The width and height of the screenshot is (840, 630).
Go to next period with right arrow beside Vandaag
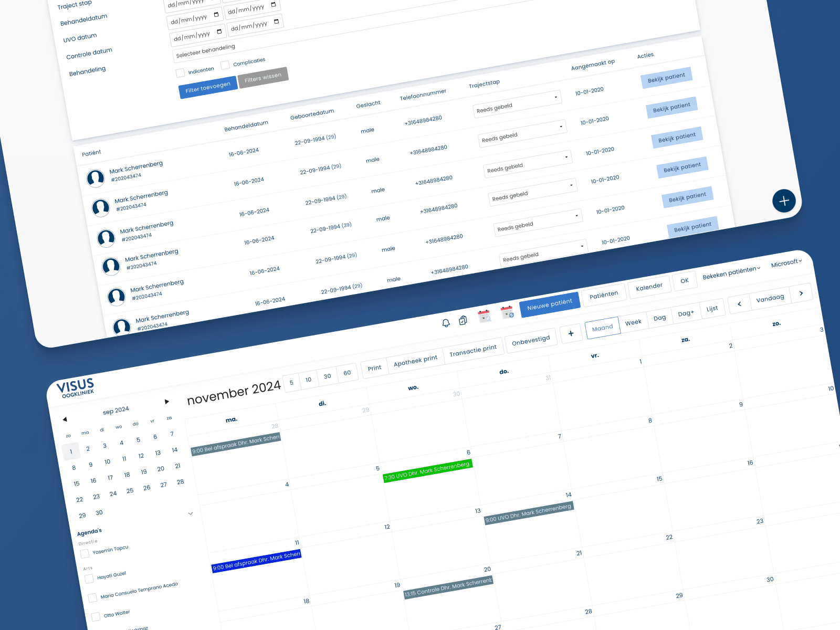pos(801,293)
